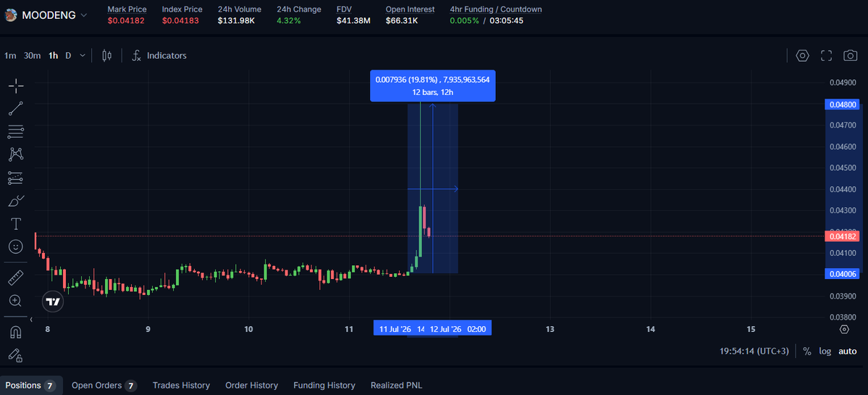Screen dimensions: 868x395
Task: Enter fullscreen chart mode
Action: (827, 55)
